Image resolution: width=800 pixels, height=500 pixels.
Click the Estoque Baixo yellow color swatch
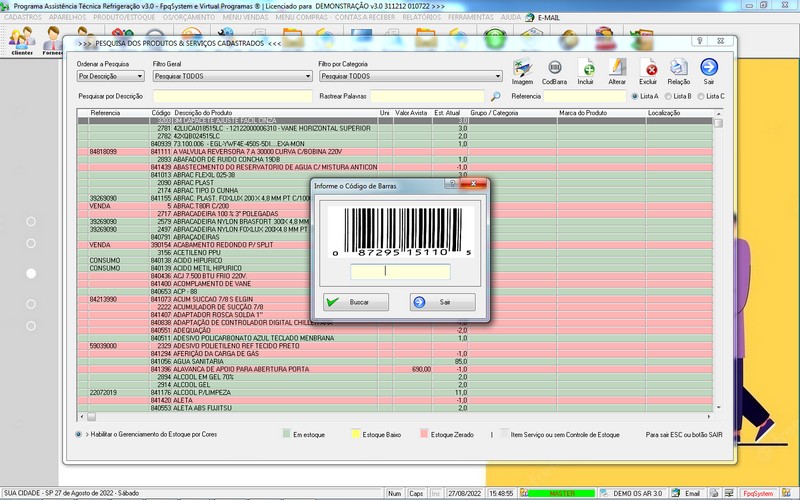click(356, 434)
